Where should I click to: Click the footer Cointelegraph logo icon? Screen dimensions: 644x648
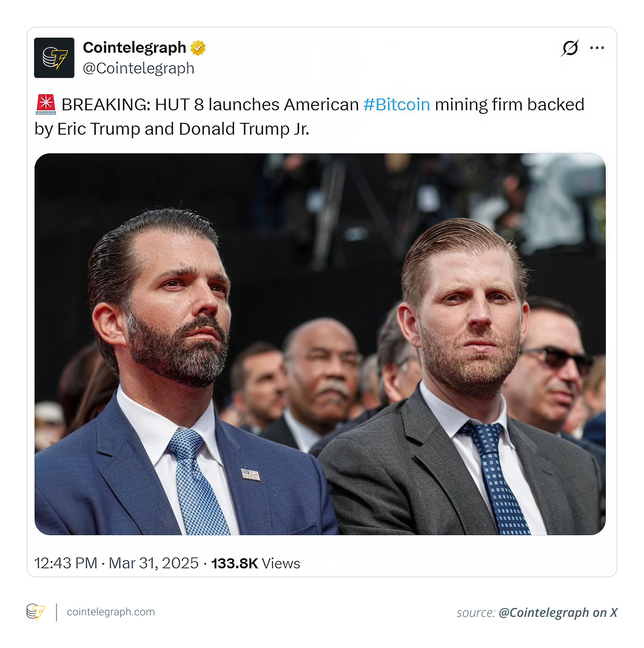coord(36,612)
